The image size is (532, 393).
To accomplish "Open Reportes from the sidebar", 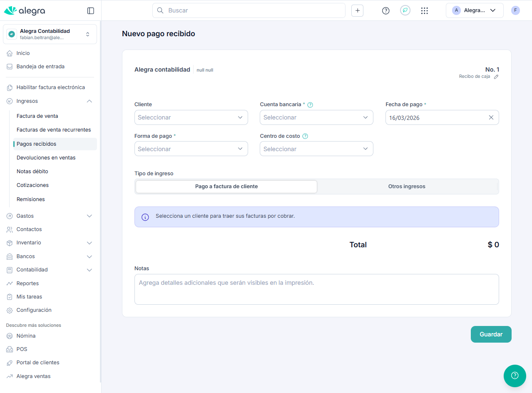I will pos(27,284).
